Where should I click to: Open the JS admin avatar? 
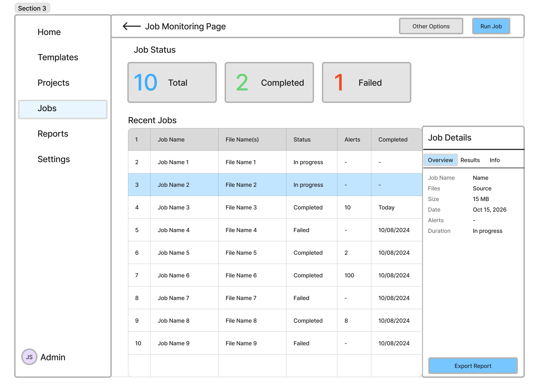click(29, 357)
